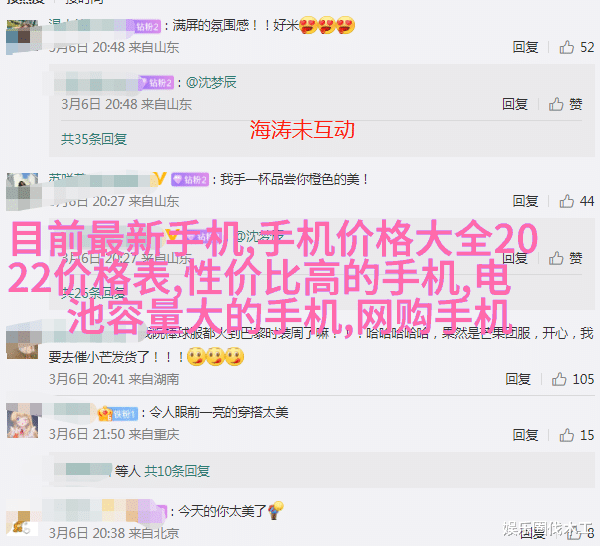Like the comment with 44 likes

pos(576,201)
